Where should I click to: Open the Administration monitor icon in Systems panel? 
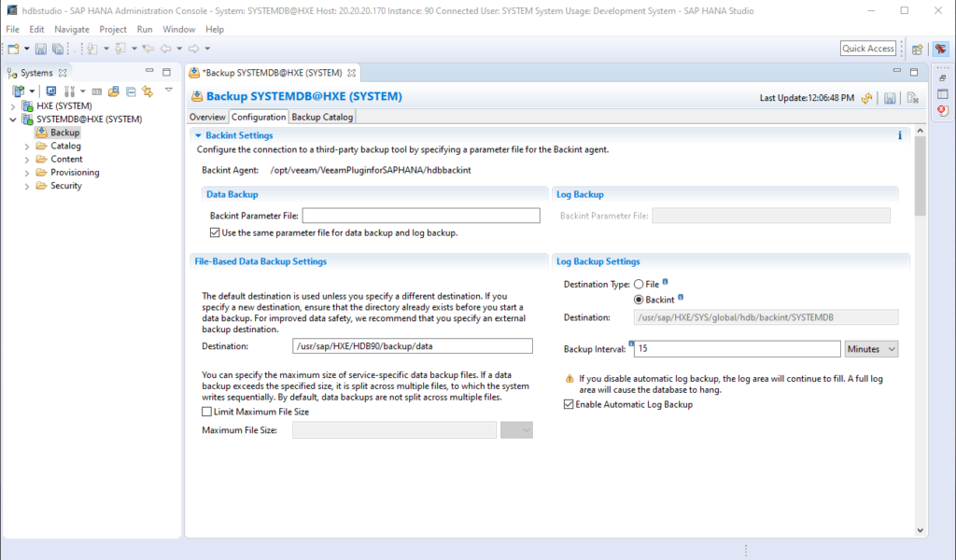tap(51, 91)
